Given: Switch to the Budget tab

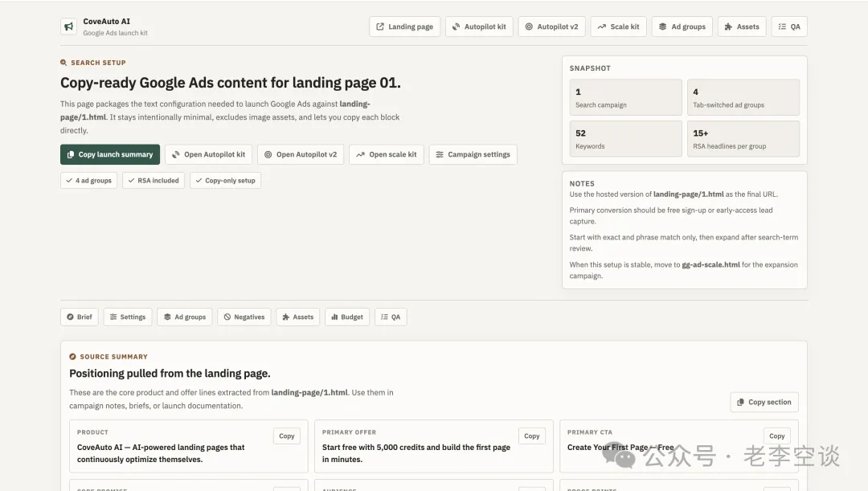Looking at the screenshot, I should (347, 317).
